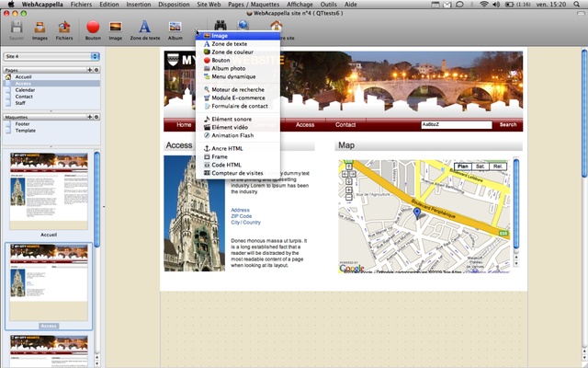Choose Elément sonore in popup menu
The image size is (588, 368).
pos(238,119)
